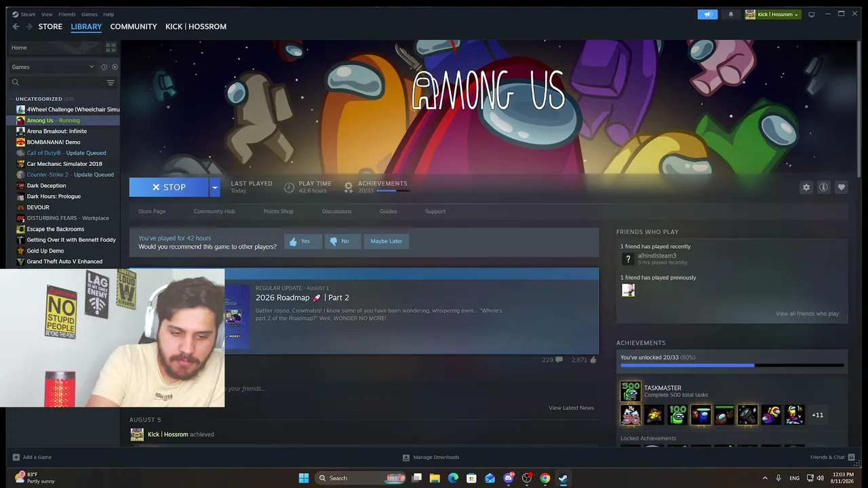Click the Windows Start button
This screenshot has height=488, width=868.
tap(304, 479)
